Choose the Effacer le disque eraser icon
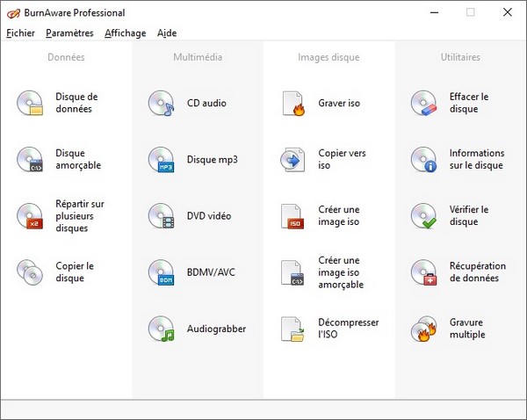The height and width of the screenshot is (420, 527). (x=424, y=103)
